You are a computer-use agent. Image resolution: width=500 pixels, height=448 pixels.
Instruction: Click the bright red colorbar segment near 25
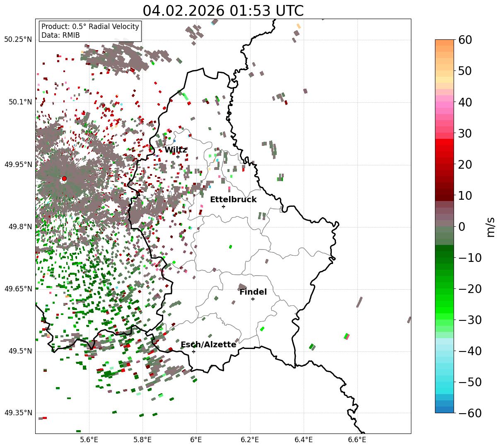pos(444,148)
